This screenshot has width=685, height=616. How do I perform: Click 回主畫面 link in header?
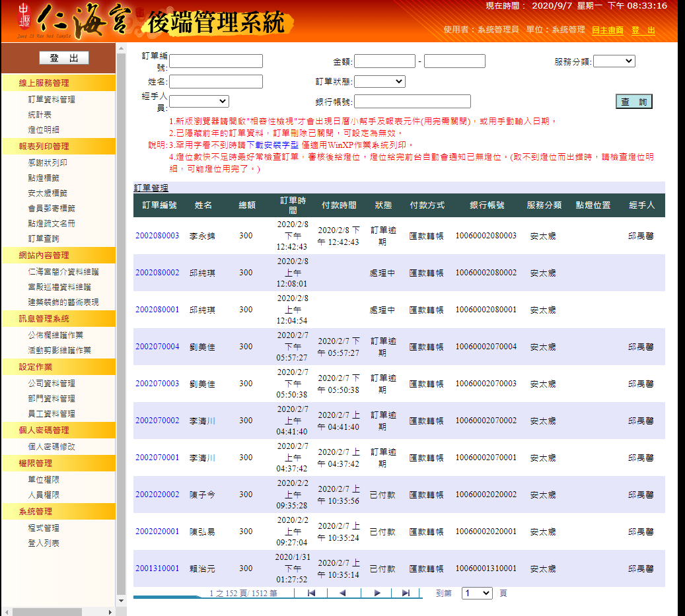pyautogui.click(x=607, y=30)
